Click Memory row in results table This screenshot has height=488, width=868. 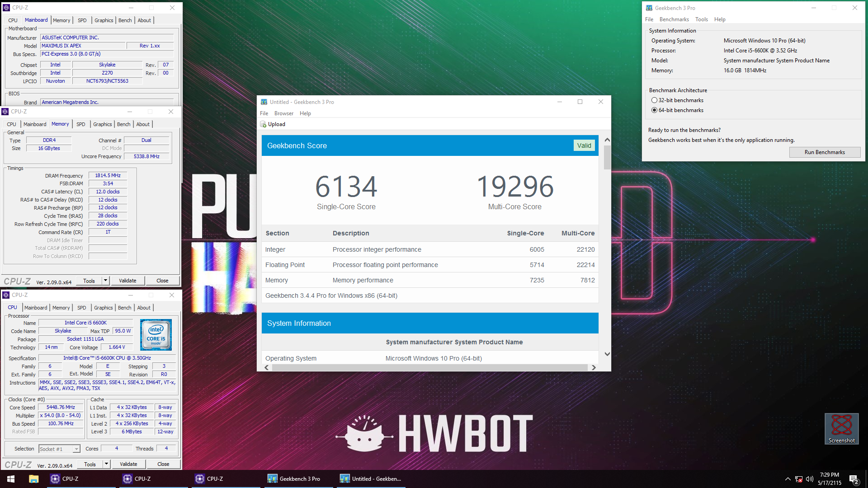click(x=430, y=280)
